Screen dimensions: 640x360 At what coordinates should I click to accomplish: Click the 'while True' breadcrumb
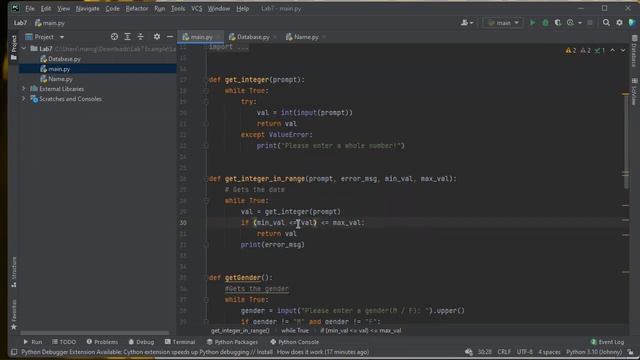(x=295, y=331)
